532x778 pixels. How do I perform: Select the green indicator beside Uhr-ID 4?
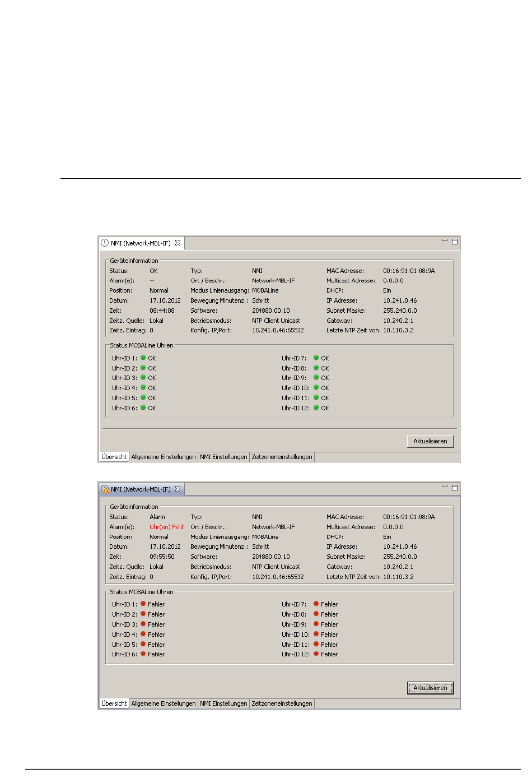(x=143, y=387)
